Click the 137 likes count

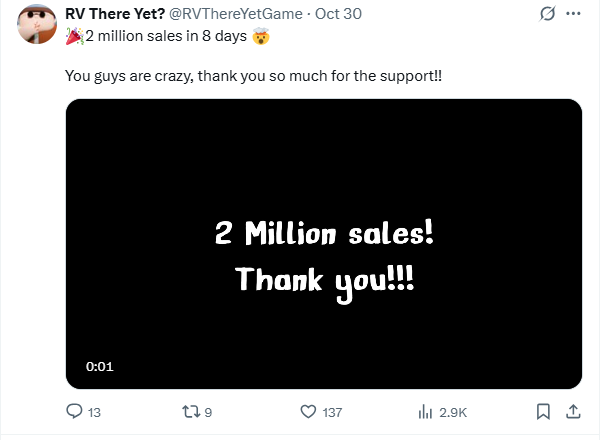point(332,412)
